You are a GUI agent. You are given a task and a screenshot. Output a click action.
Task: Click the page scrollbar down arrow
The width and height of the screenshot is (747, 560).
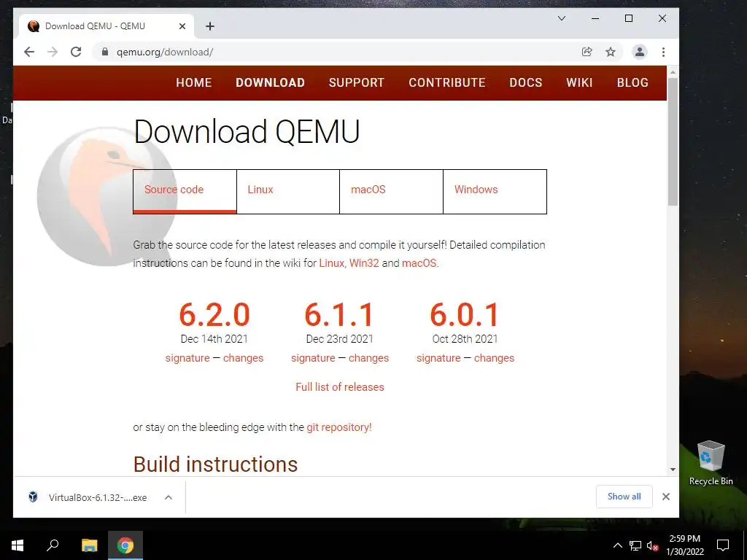coord(673,470)
